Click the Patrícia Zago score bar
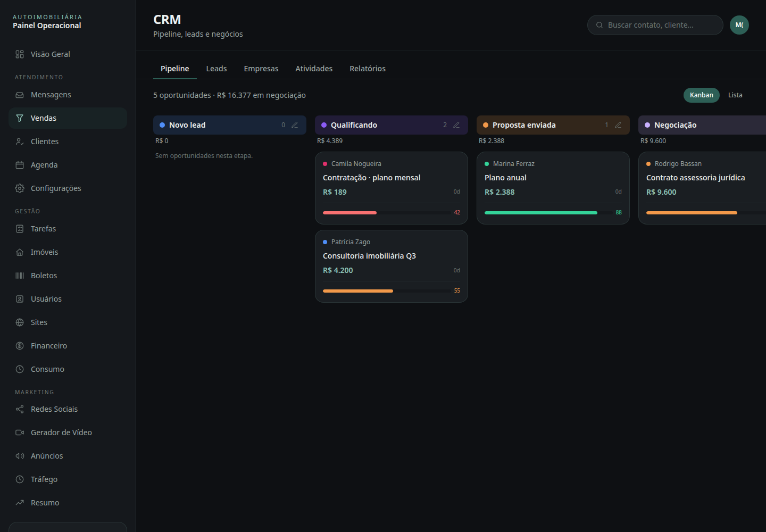The image size is (766, 532). tap(387, 291)
